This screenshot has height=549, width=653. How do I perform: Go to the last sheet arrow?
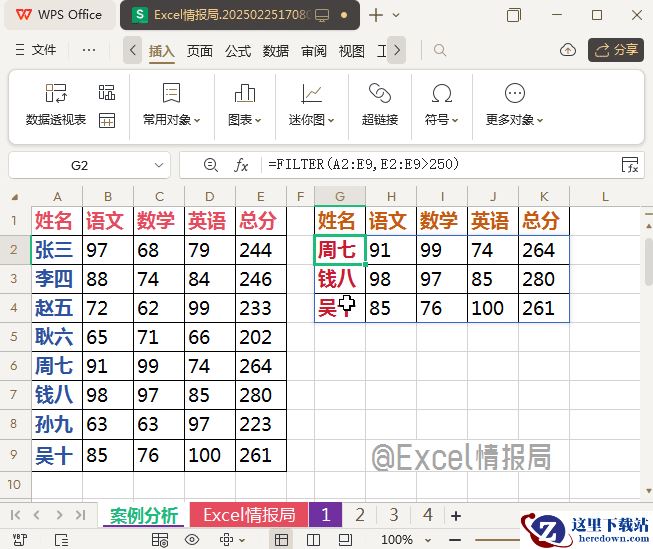pyautogui.click(x=80, y=515)
